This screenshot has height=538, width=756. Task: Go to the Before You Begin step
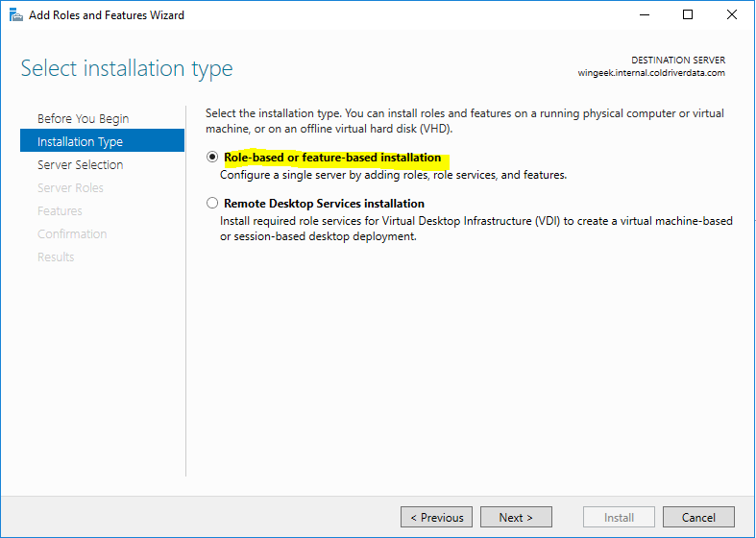83,119
